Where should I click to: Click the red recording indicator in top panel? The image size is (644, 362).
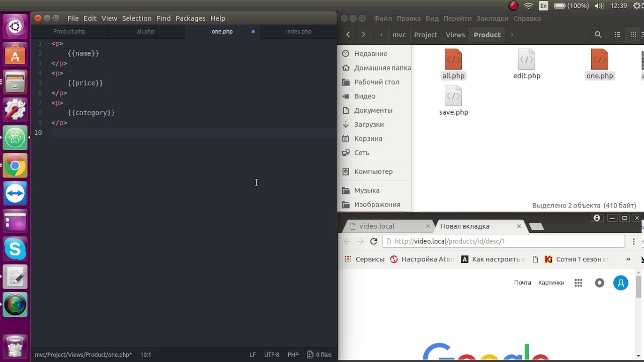pos(513,6)
